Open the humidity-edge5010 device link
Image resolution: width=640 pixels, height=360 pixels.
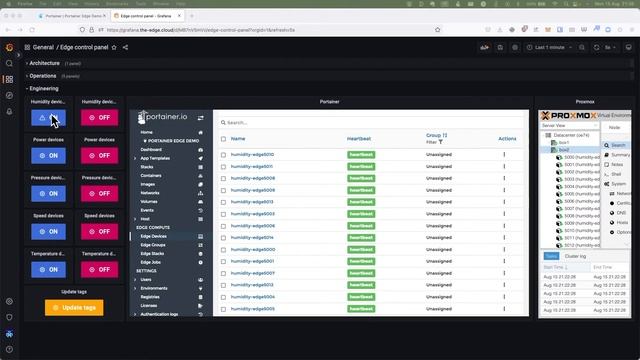(x=252, y=155)
